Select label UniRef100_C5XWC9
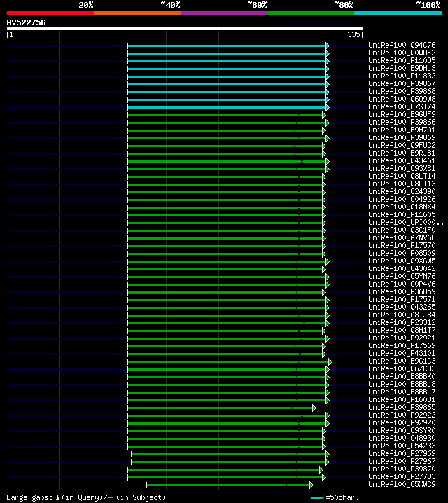Viewport: 448px width, 503px height. (402, 484)
